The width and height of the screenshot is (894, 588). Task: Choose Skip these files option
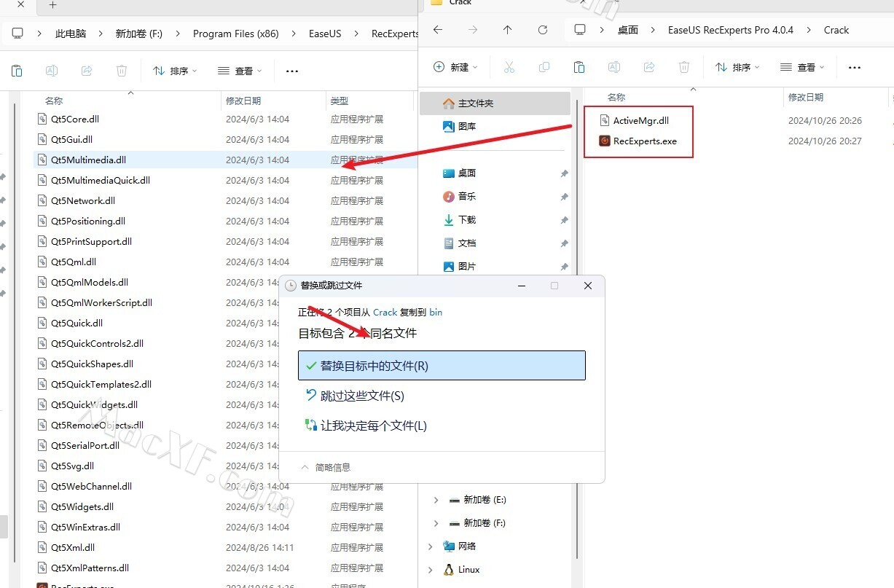[x=362, y=396]
